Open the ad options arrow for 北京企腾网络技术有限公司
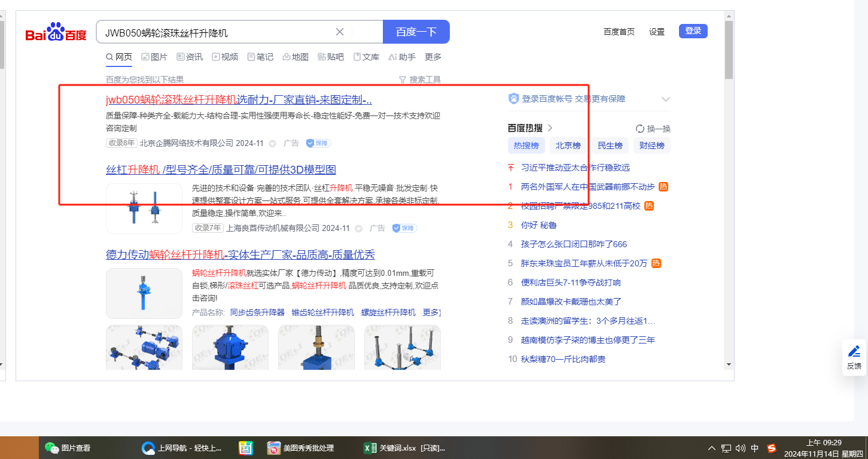Viewport: 868px width, 459px height. coord(273,144)
